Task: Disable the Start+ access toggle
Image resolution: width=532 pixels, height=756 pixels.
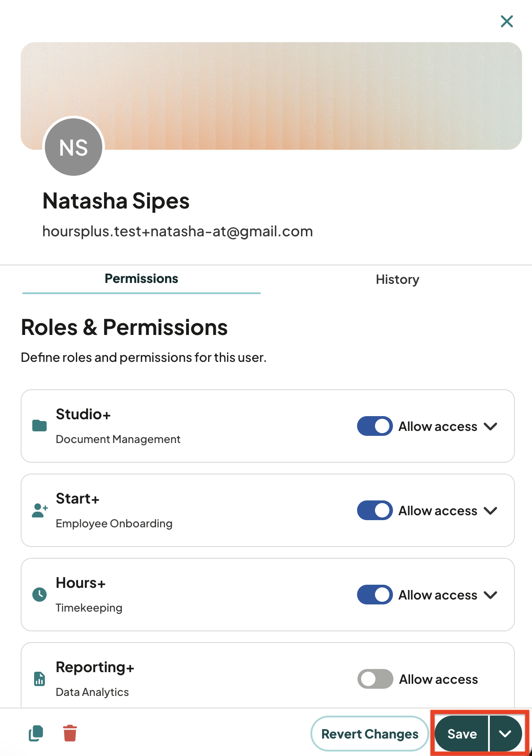Action: (375, 510)
